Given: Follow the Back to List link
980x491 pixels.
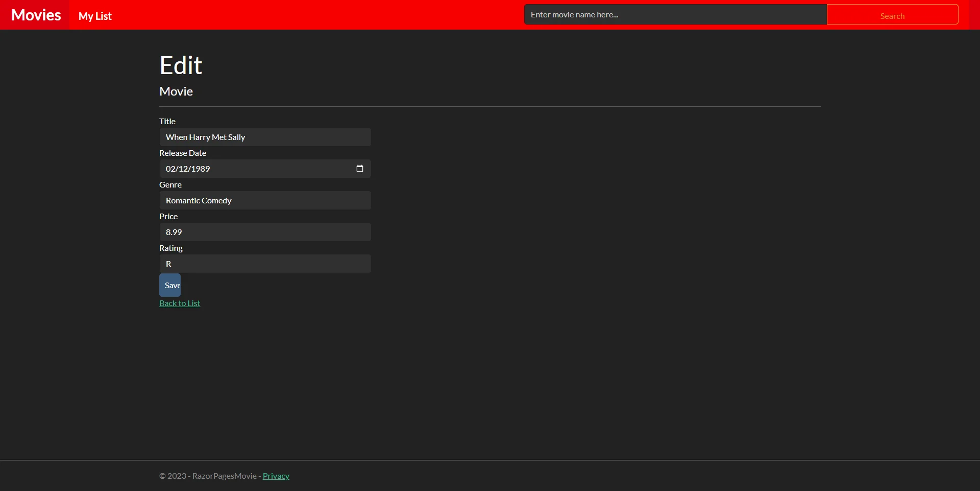Looking at the screenshot, I should point(180,303).
